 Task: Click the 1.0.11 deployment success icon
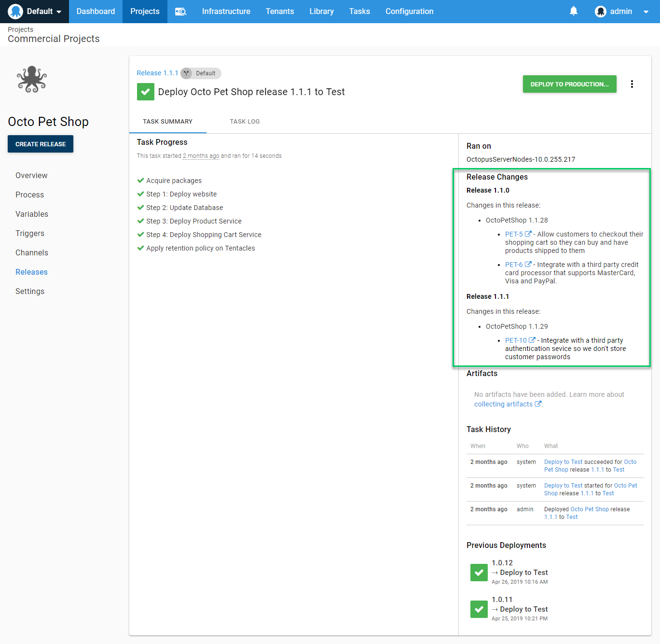point(479,609)
